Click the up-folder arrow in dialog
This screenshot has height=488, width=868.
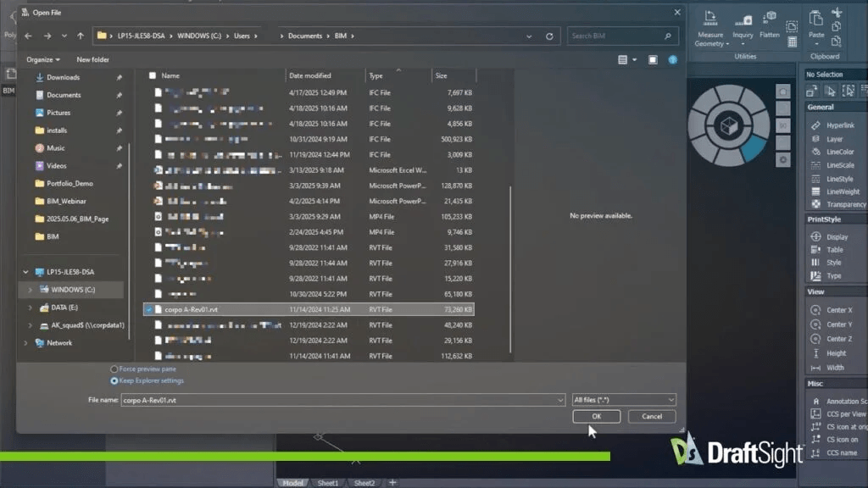(x=81, y=36)
